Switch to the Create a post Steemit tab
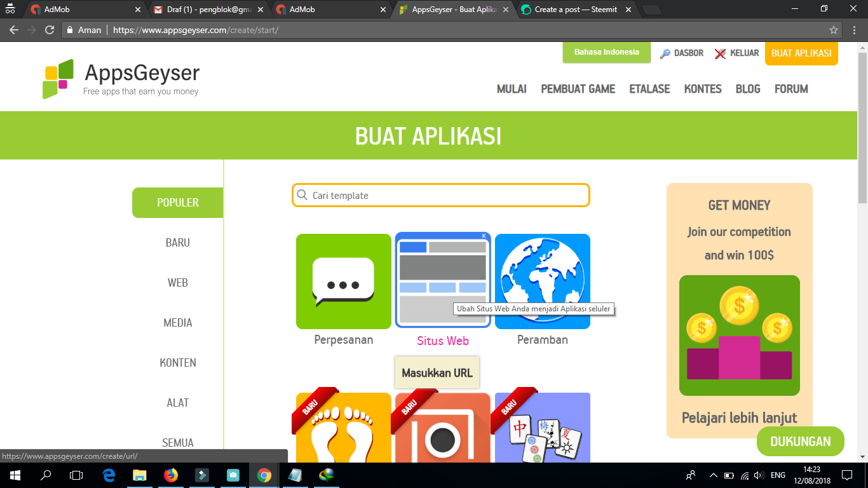Image resolution: width=868 pixels, height=488 pixels. (576, 10)
